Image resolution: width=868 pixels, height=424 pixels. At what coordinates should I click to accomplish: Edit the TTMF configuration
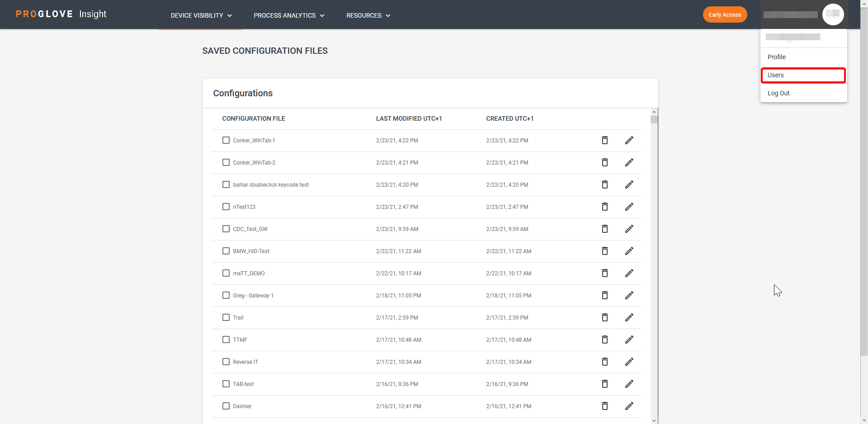click(x=629, y=339)
